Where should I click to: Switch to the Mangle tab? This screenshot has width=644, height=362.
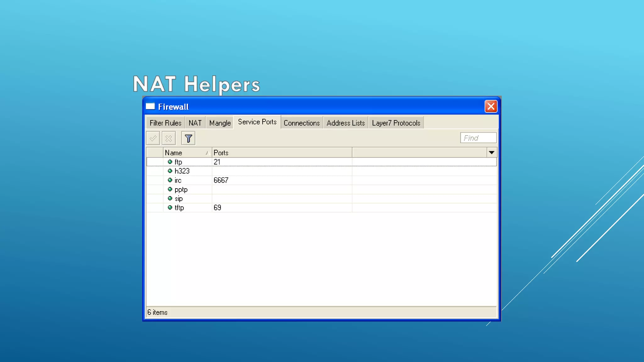pos(220,123)
